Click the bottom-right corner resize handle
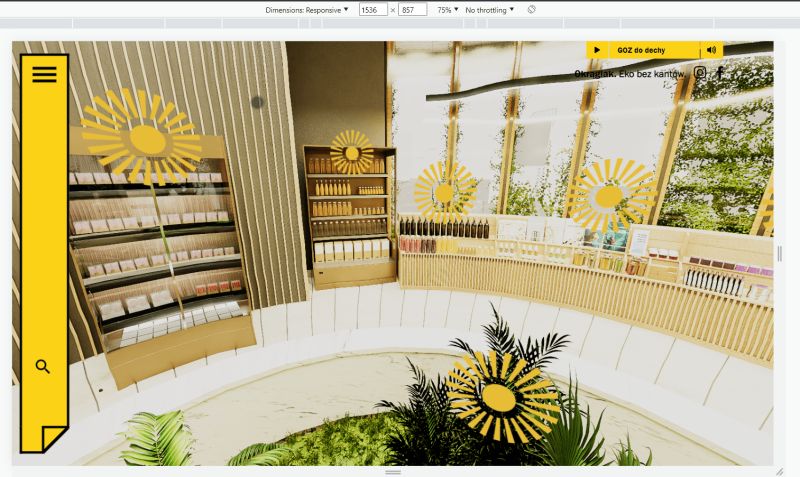This screenshot has height=477, width=800. click(x=779, y=472)
